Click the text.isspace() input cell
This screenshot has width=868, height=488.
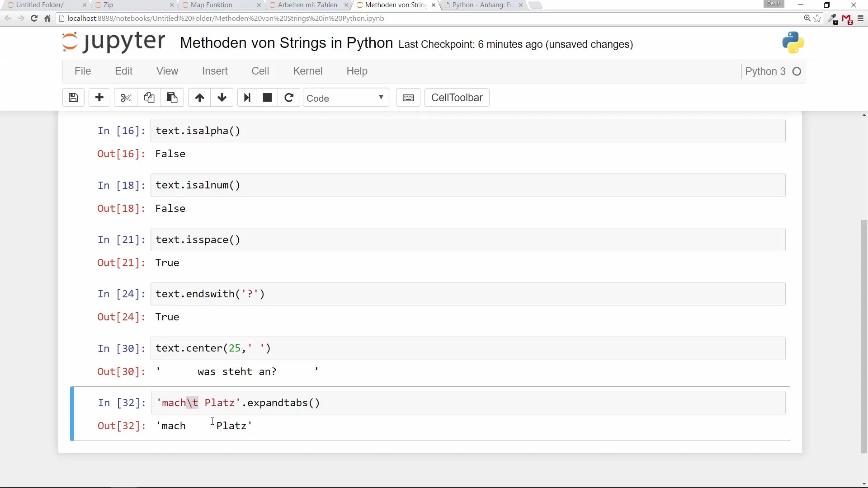(468, 239)
